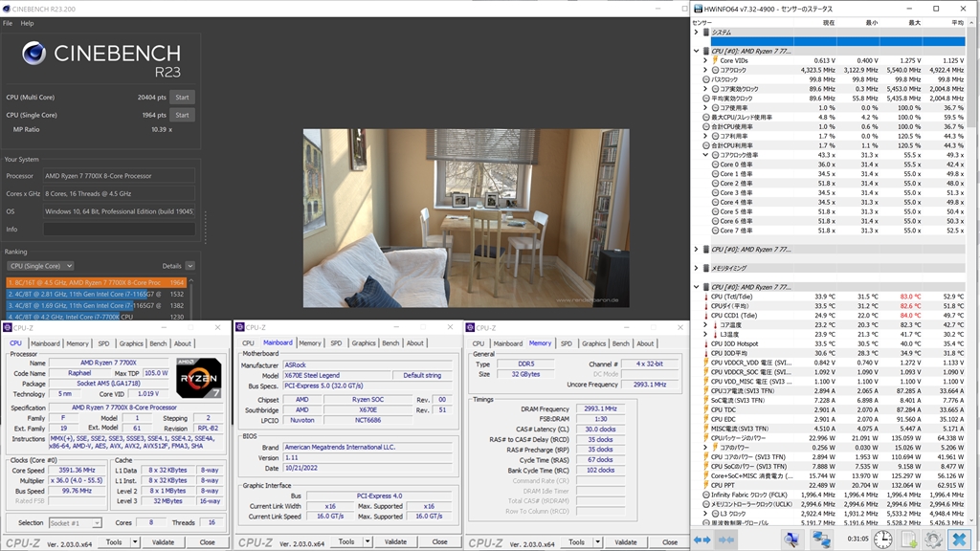980x551 pixels.
Task: Click Close button in CPU-Z Memory window
Action: (x=670, y=542)
